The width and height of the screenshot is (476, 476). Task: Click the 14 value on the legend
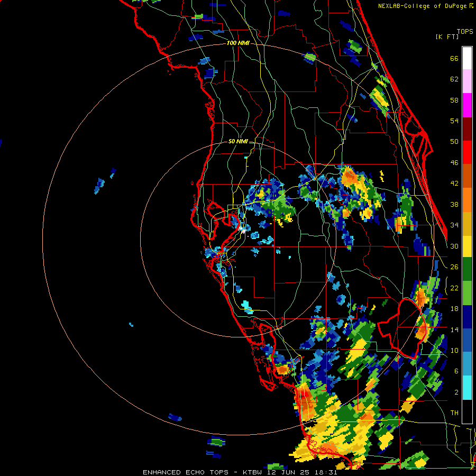pos(454,329)
